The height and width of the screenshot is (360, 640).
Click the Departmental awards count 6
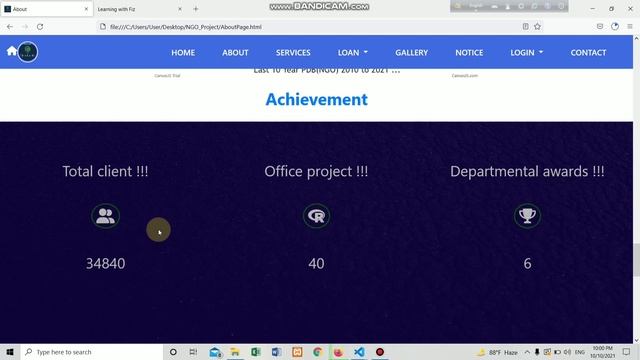[527, 263]
